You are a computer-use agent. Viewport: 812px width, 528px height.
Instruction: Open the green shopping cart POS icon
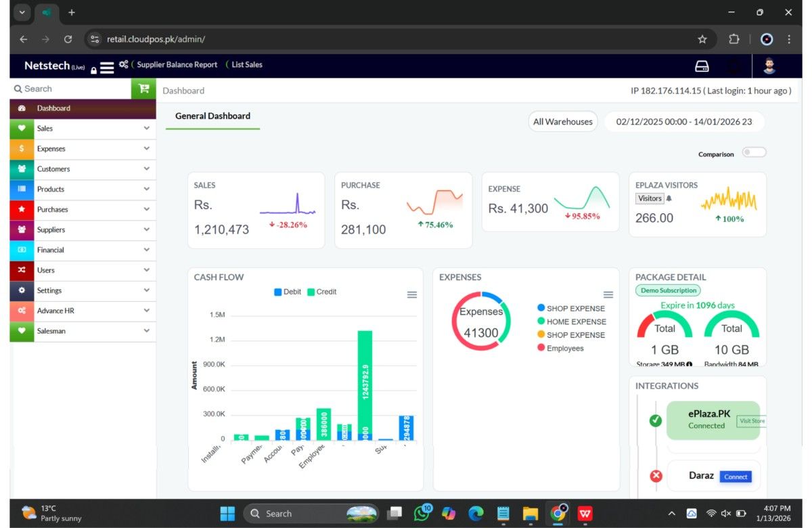pos(143,89)
